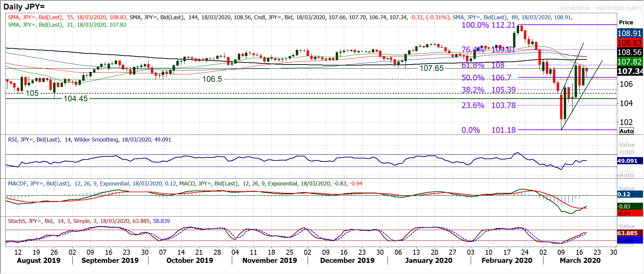
Task: Select the 108.56 black price tag
Action: (629, 52)
